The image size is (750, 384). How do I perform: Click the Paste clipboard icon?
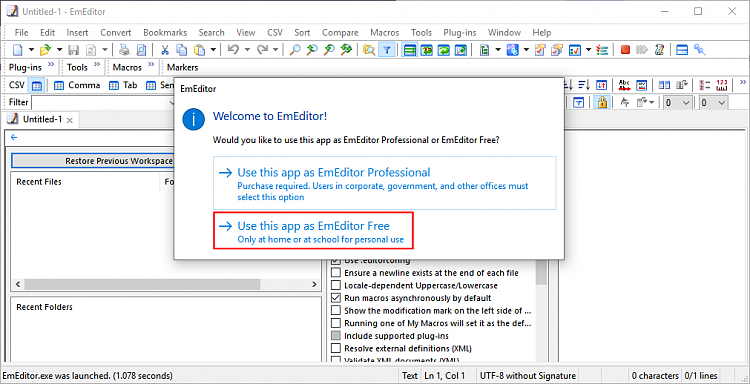point(199,50)
